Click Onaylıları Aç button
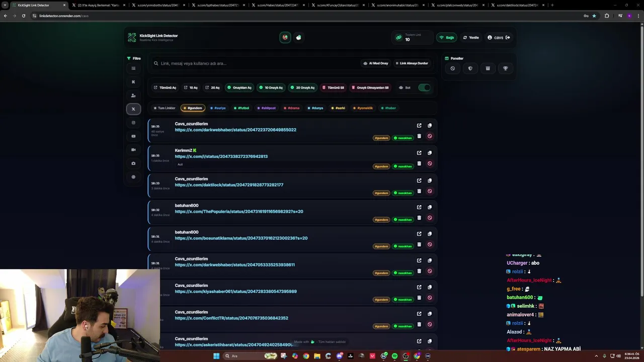The width and height of the screenshot is (644, 362). (239, 87)
